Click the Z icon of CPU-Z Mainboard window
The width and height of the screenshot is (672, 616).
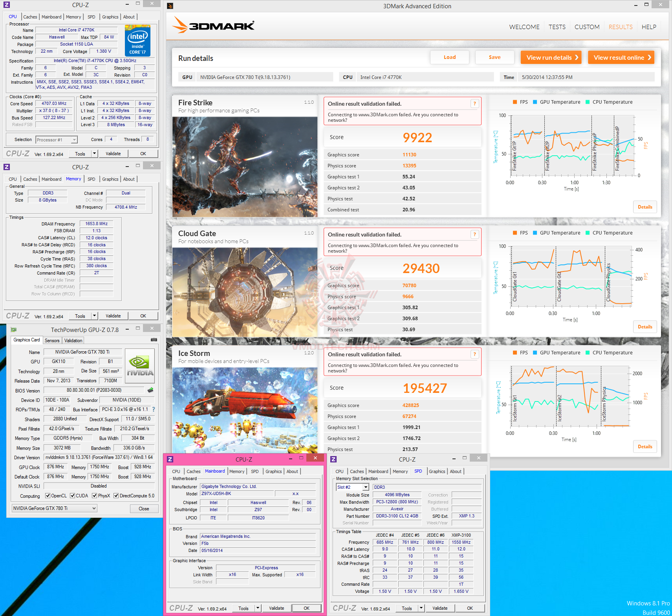point(170,459)
